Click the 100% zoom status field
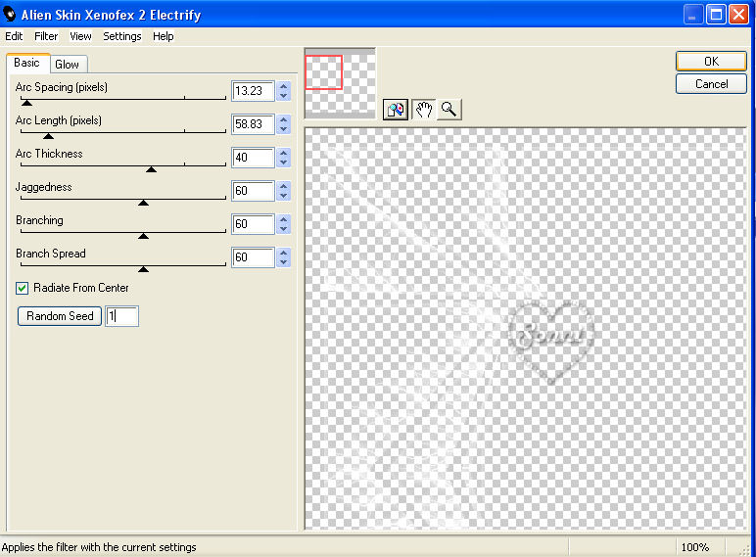Image resolution: width=756 pixels, height=557 pixels. pyautogui.click(x=694, y=547)
